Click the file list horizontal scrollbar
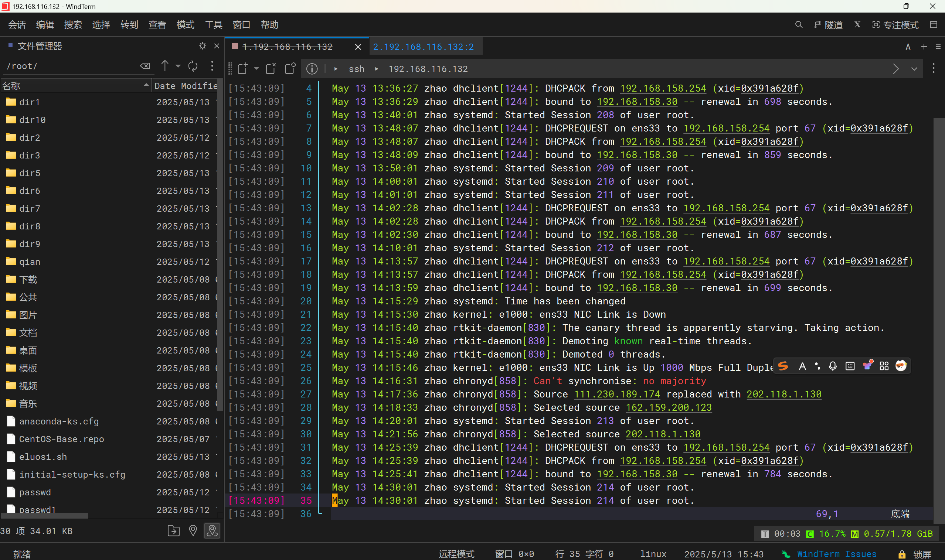 tap(45, 516)
